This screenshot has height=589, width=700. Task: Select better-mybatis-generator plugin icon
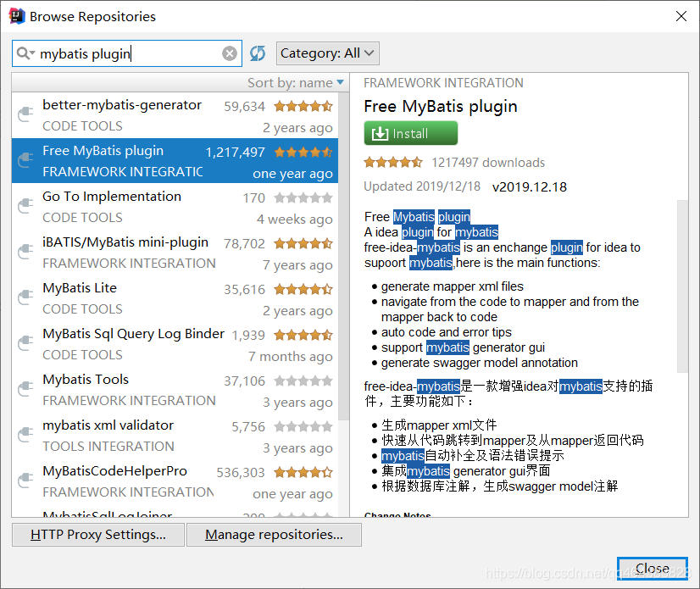(25, 114)
